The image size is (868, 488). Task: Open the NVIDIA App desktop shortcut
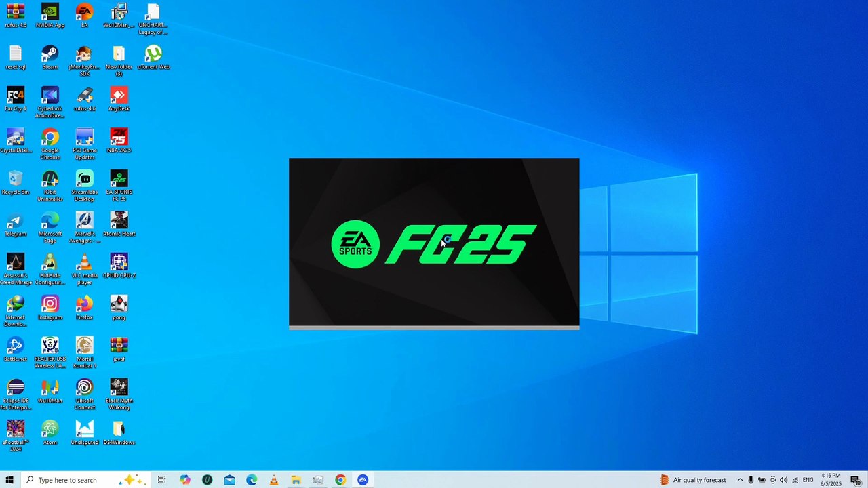(x=50, y=16)
